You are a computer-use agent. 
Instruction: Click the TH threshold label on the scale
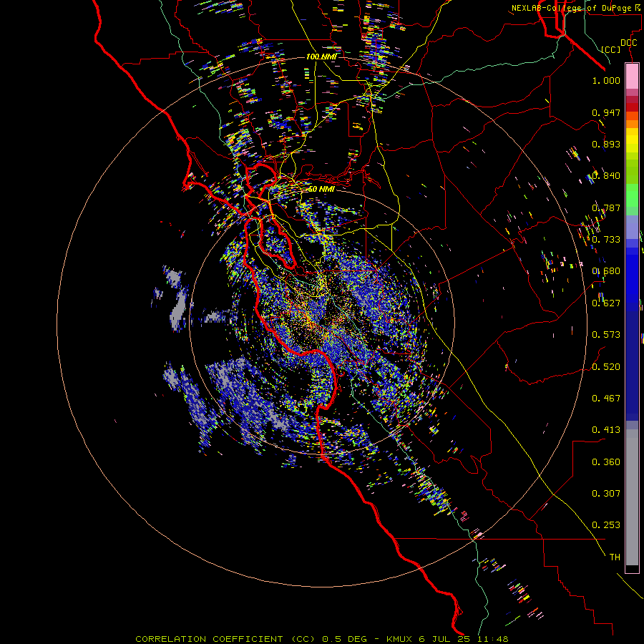[x=615, y=557]
